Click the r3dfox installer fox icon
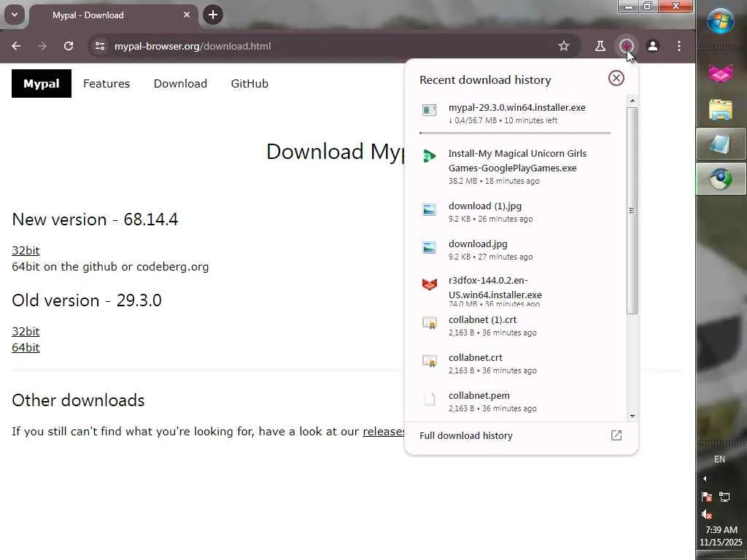Screen dimensions: 747x560 point(429,284)
